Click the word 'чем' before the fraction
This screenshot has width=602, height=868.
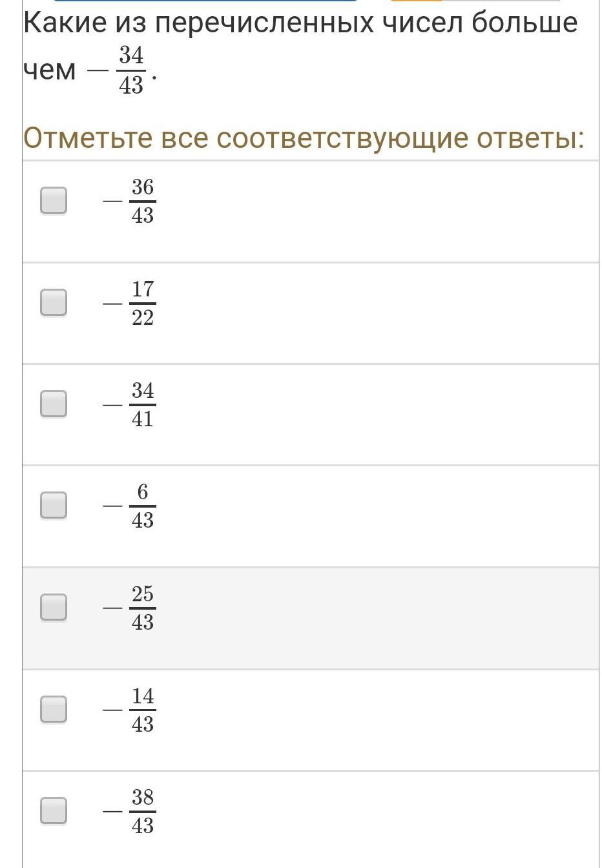pos(50,70)
